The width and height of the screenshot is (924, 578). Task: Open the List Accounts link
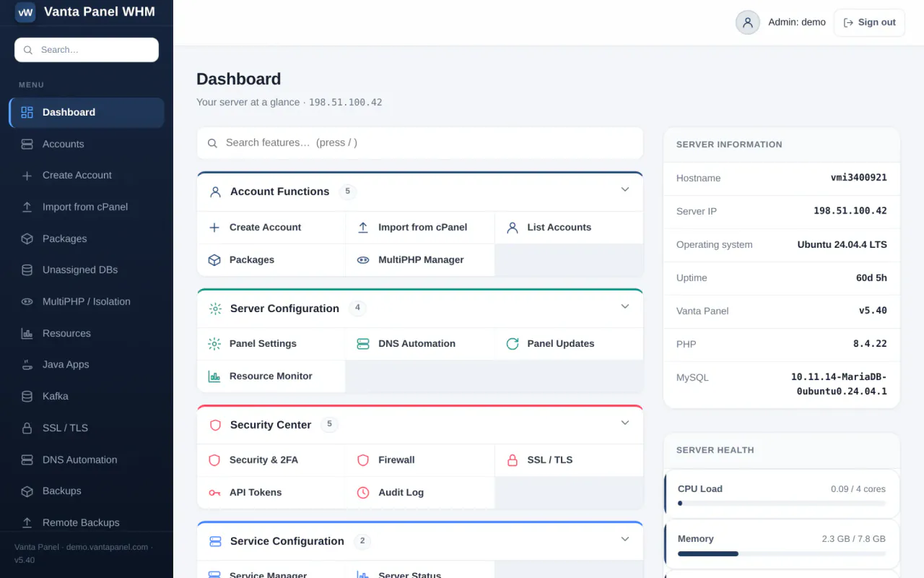tap(559, 228)
